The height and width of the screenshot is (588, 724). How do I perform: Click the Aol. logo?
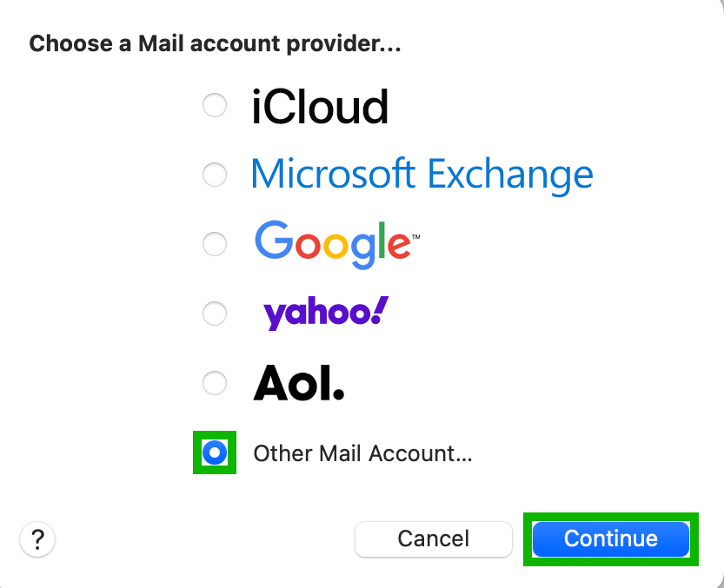click(x=299, y=383)
